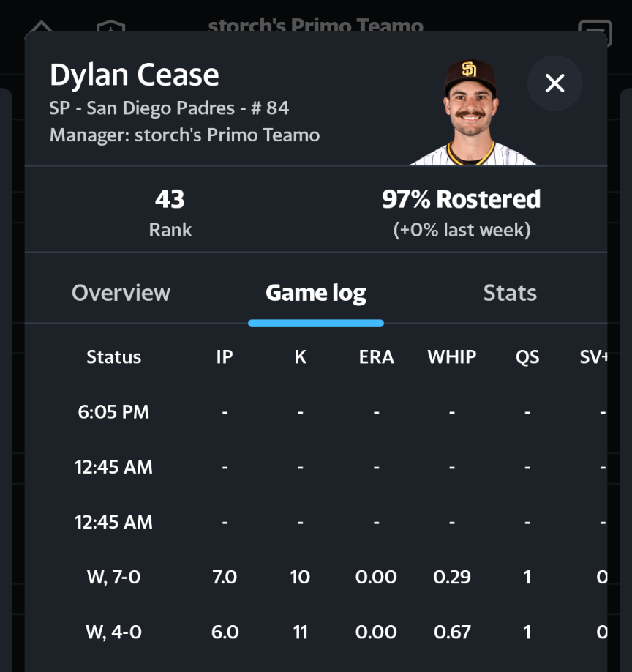Screen dimensions: 632x672
Task: Open the W, 7-0 game result
Action: (113, 577)
